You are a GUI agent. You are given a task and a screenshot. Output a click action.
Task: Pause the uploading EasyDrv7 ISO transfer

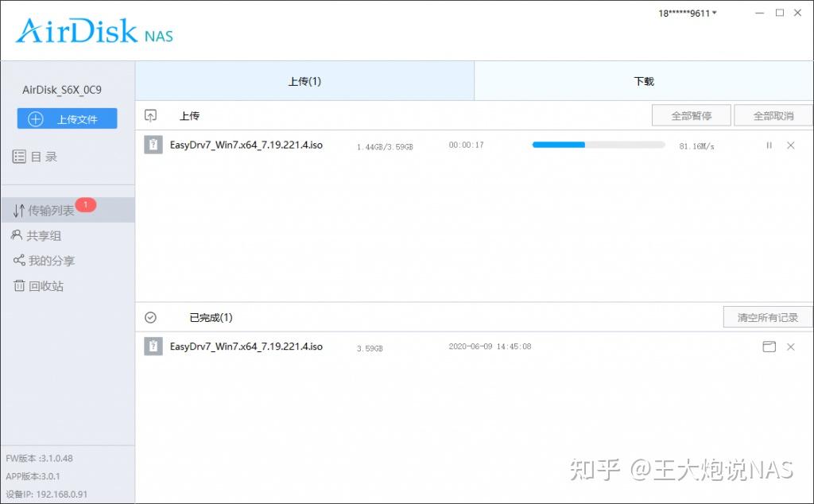[769, 145]
